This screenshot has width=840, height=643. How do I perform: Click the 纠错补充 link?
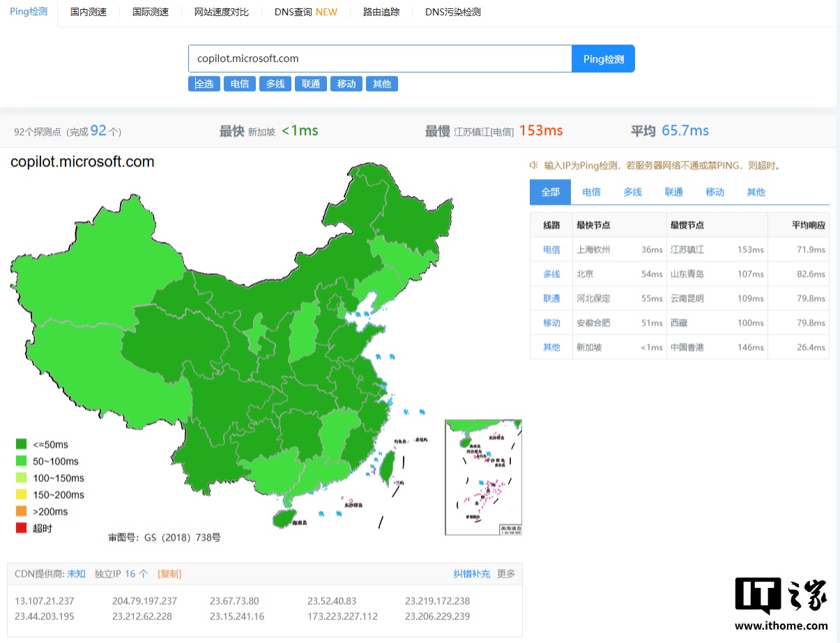(472, 574)
